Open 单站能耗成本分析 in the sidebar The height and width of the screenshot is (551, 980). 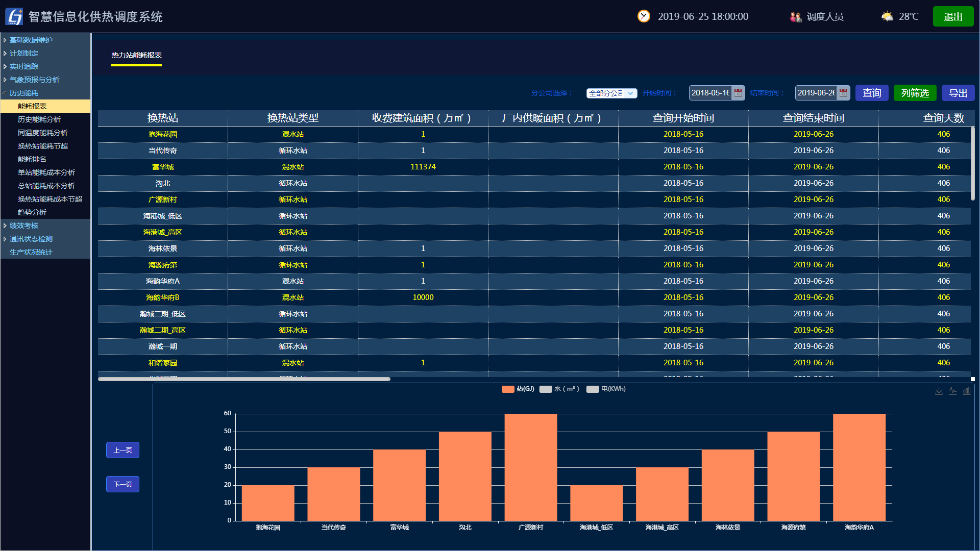pos(45,172)
